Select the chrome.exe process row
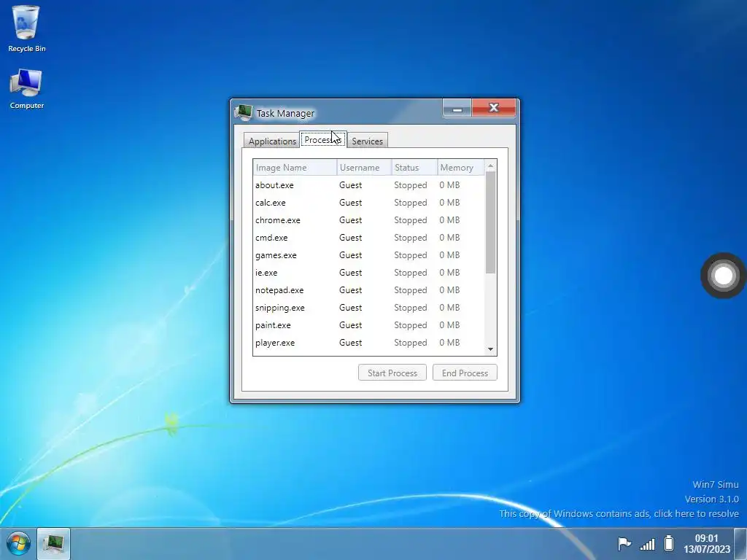 tap(368, 220)
